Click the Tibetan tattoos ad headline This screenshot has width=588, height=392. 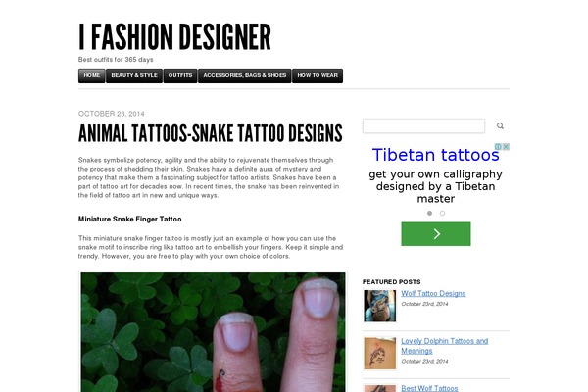point(435,155)
